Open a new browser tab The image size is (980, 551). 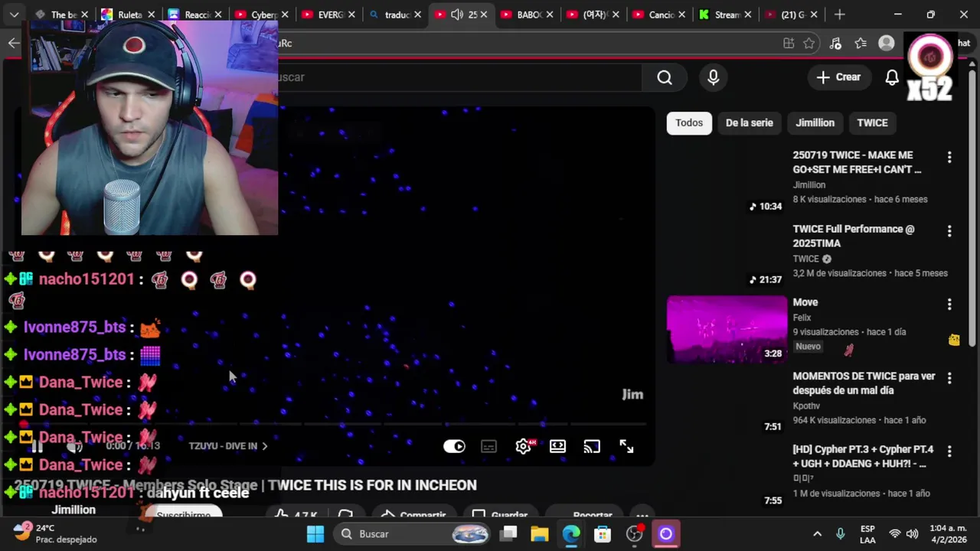[x=840, y=15]
